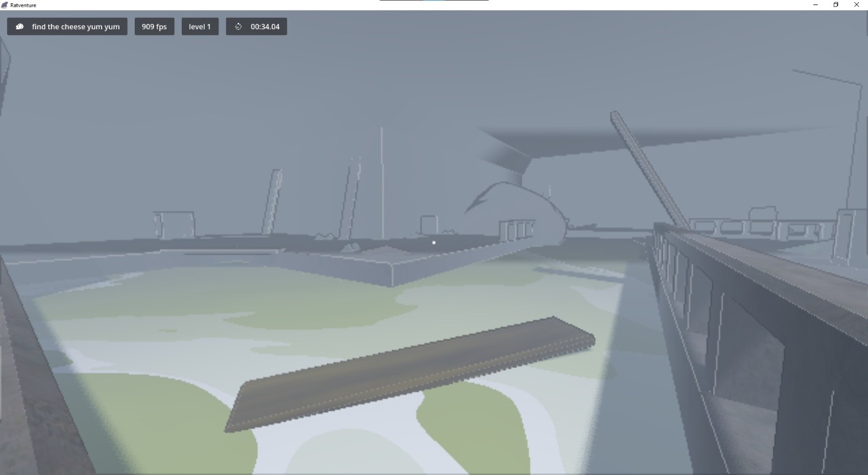868x475 pixels.
Task: Click the level 1 indicator badge
Action: (x=200, y=27)
